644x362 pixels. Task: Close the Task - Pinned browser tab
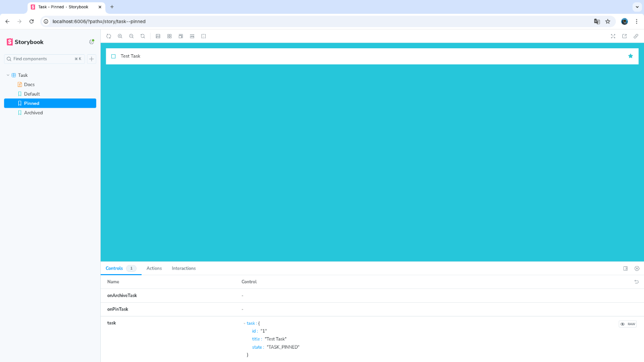click(x=100, y=7)
